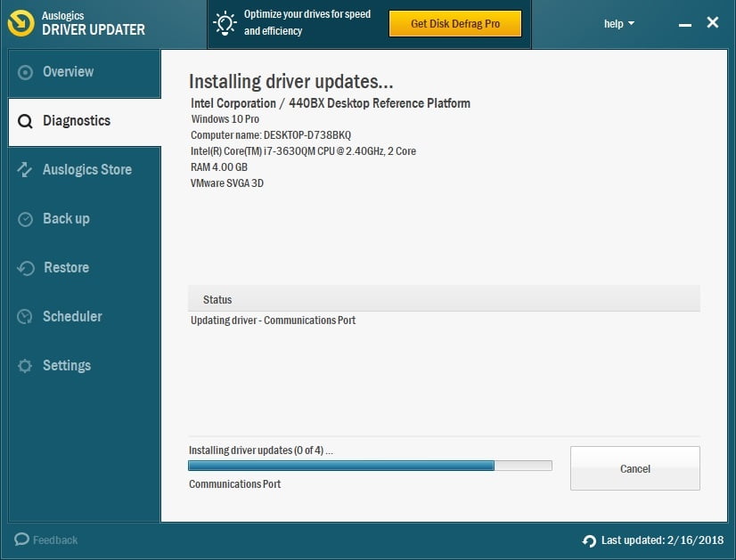Switch to the Restore section
Screen dimensions: 736x560
(85, 268)
